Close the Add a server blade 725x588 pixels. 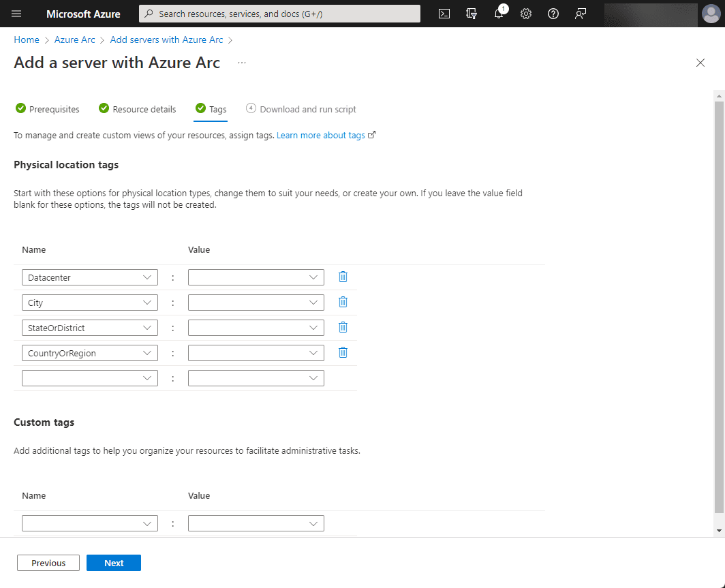pos(700,63)
